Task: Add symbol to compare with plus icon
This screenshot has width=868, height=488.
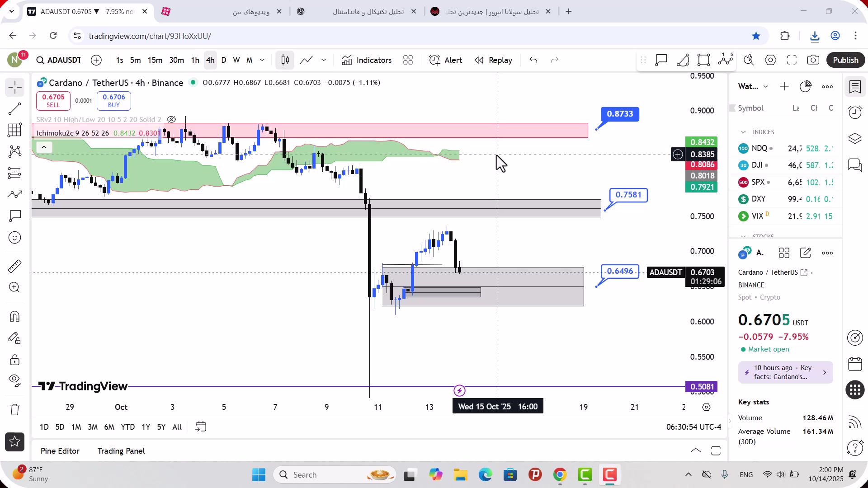Action: [x=96, y=60]
